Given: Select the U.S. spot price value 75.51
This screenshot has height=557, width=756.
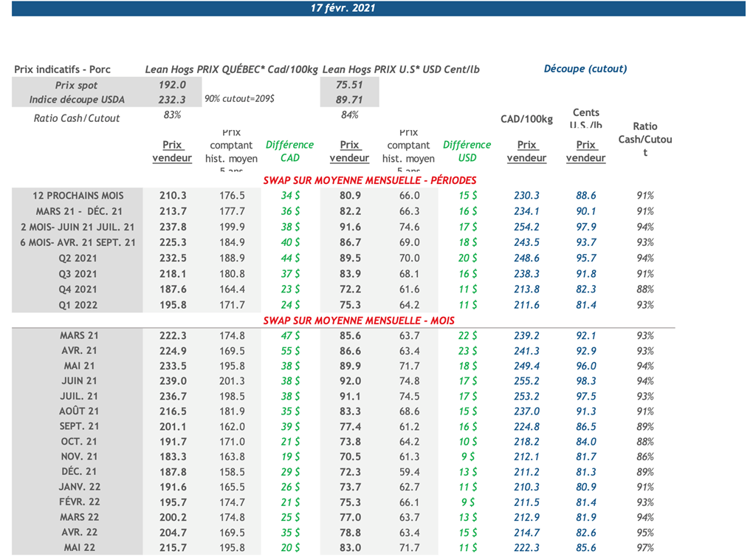Looking at the screenshot, I should click(349, 85).
